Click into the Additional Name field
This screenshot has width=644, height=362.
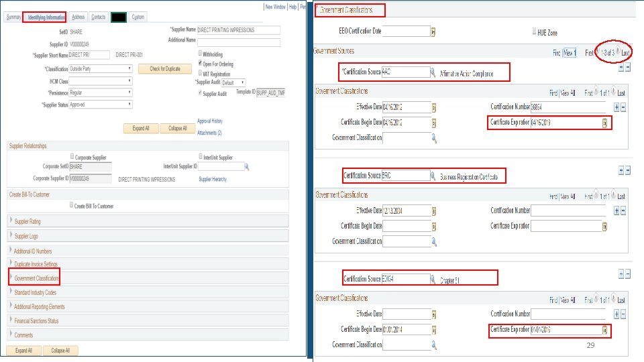(x=239, y=42)
